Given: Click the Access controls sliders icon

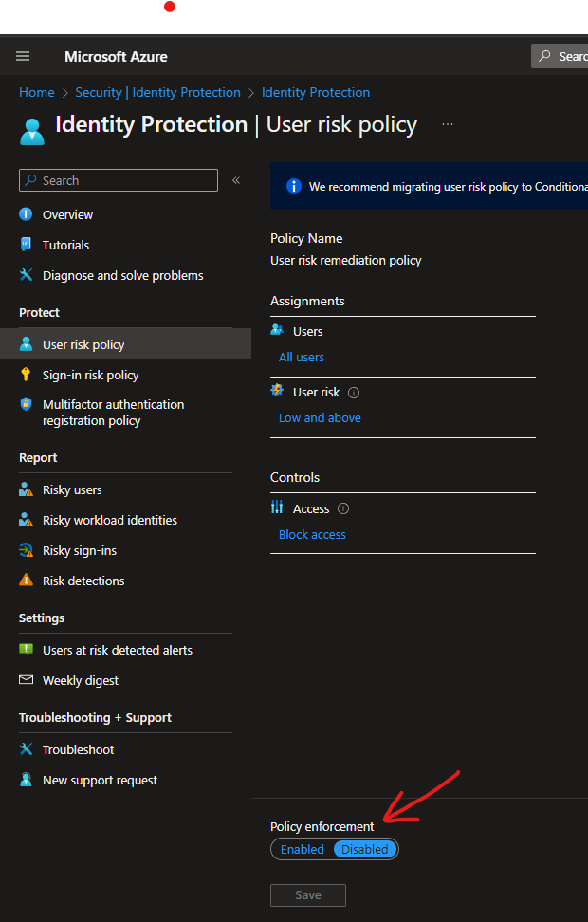Looking at the screenshot, I should [x=277, y=507].
